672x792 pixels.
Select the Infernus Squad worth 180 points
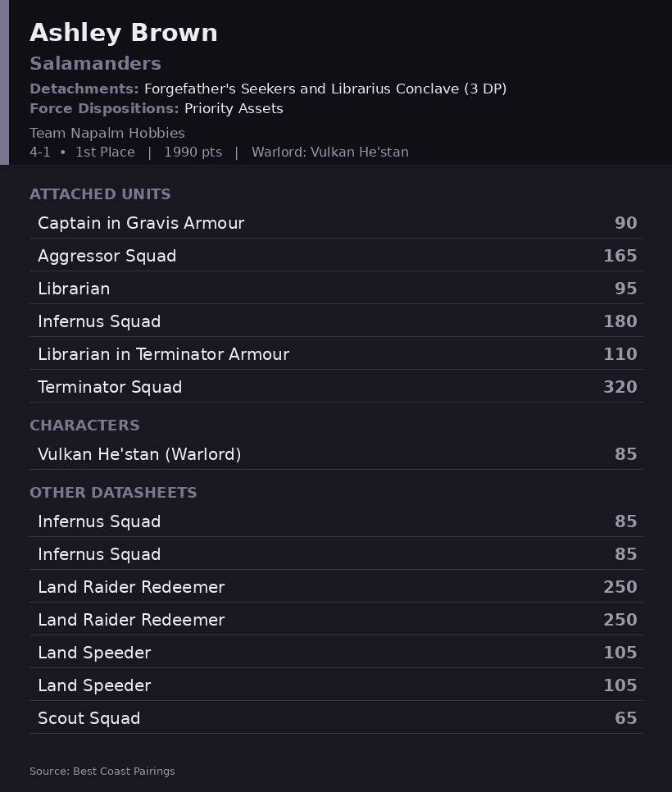[x=336, y=321]
